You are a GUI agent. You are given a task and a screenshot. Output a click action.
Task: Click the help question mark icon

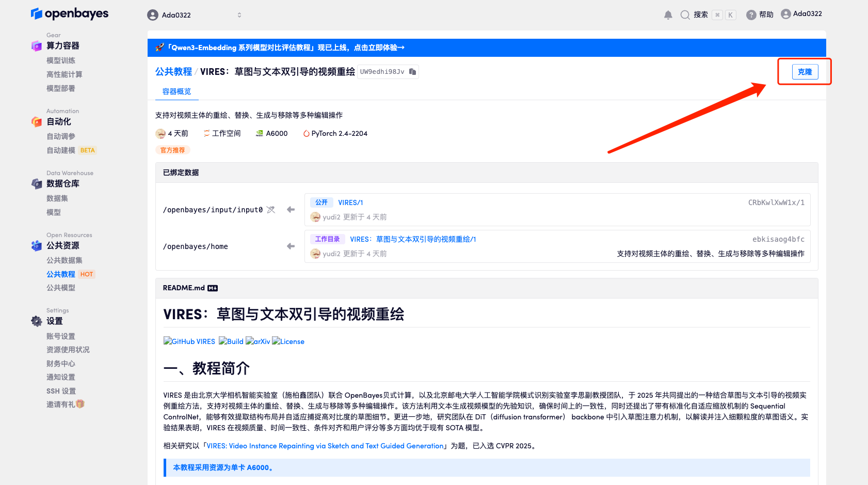pos(751,15)
